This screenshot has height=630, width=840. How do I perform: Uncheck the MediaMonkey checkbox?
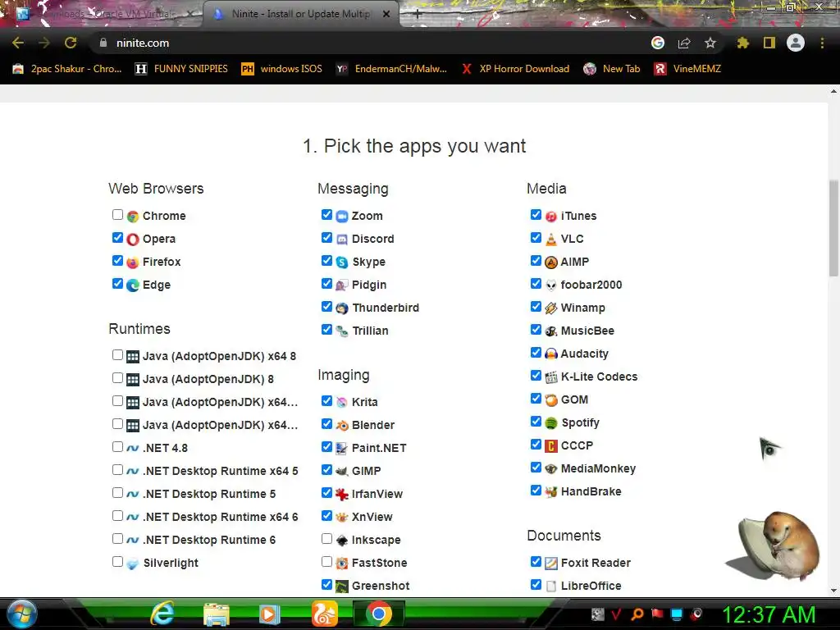click(535, 468)
